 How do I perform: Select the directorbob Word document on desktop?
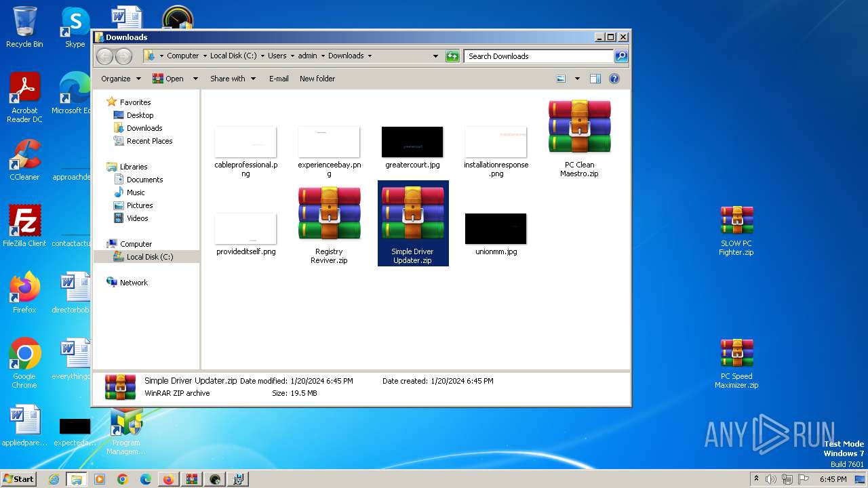click(x=73, y=293)
